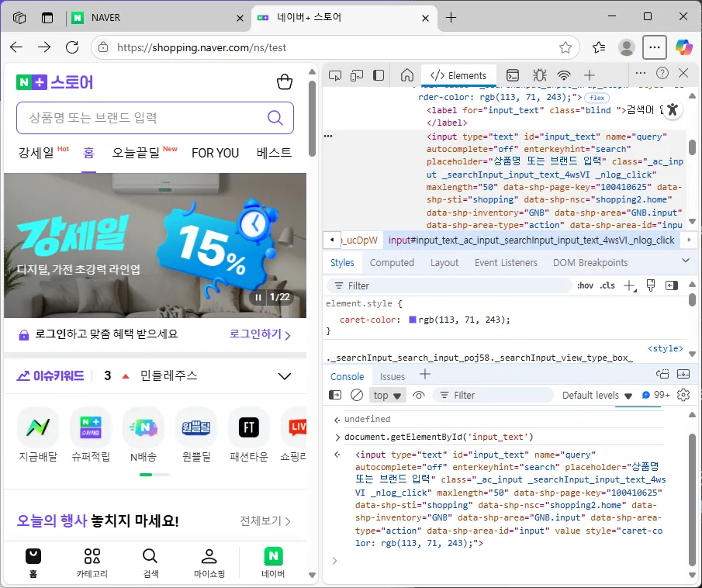Open the shopping cart icon
Screen dimensions: 702x588
(285, 82)
